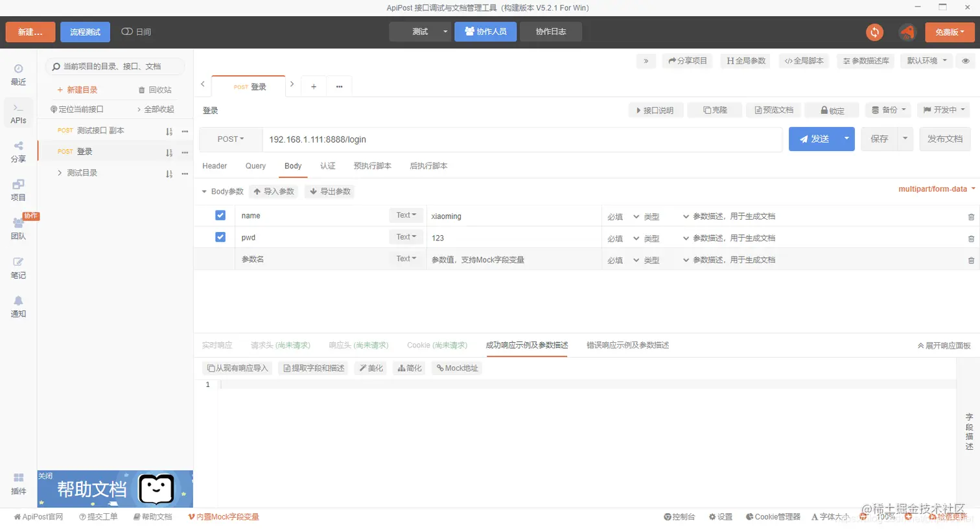Toggle 日间 day mode switch
The height and width of the screenshot is (530, 980).
click(127, 32)
